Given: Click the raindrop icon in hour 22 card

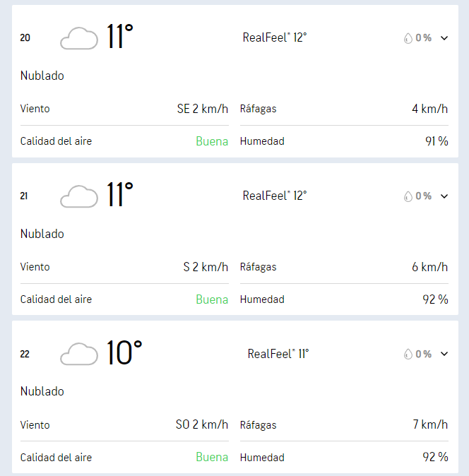Looking at the screenshot, I should tap(408, 354).
